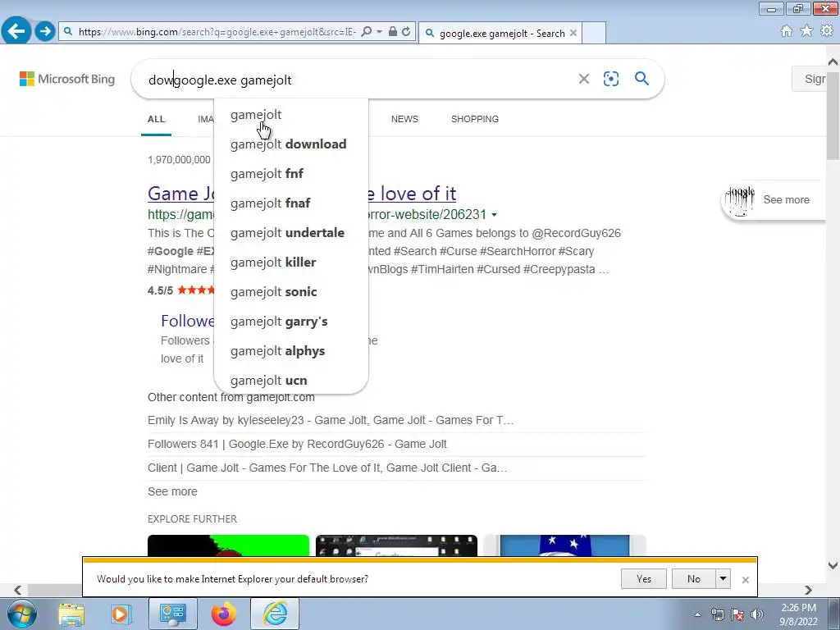Open the Windows Start orb
Image resolution: width=840 pixels, height=630 pixels.
pos(22,614)
